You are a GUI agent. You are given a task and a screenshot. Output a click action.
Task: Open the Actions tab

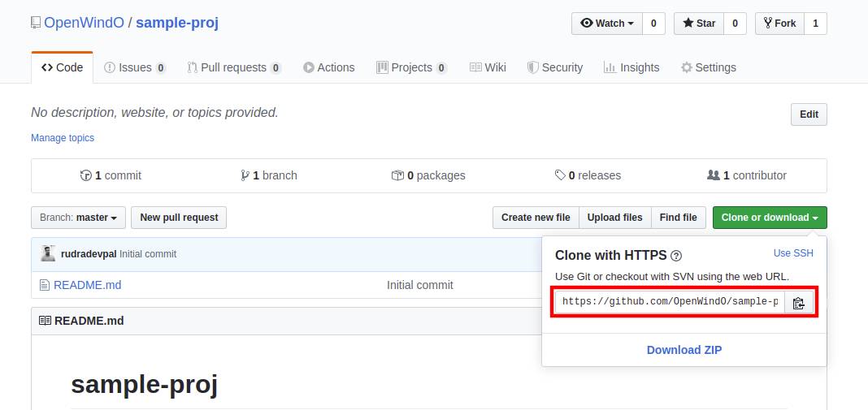(x=329, y=67)
